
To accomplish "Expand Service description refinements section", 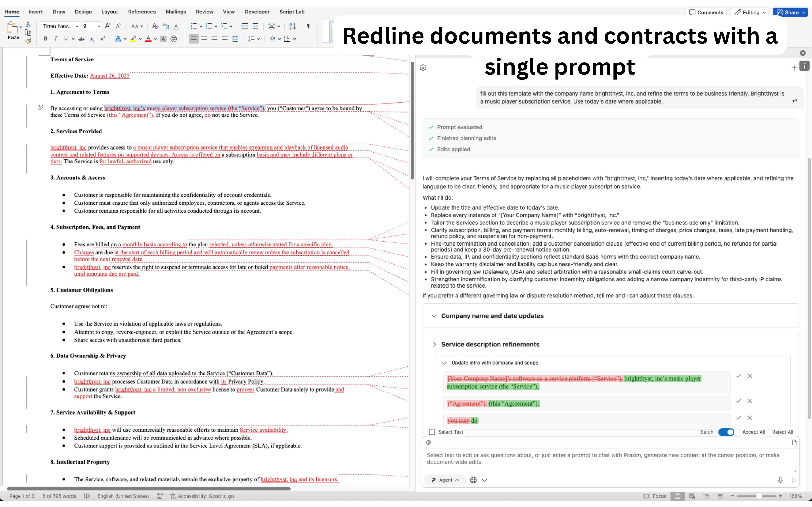I will click(434, 344).
